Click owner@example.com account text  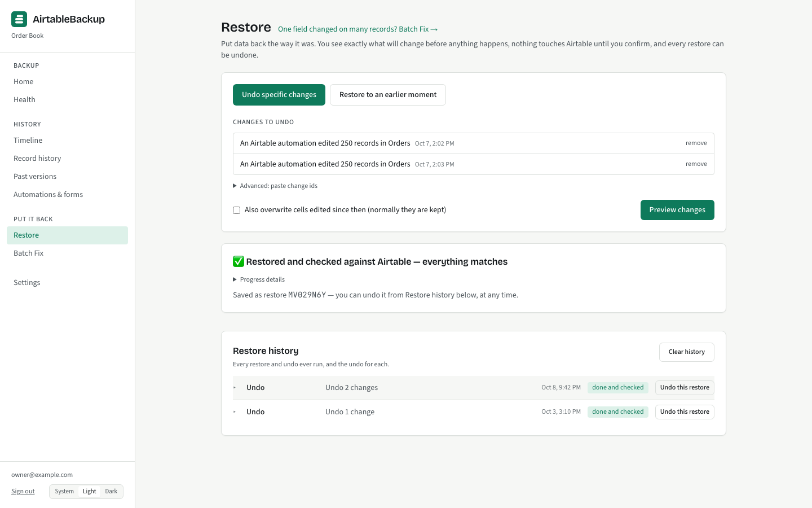tap(42, 475)
